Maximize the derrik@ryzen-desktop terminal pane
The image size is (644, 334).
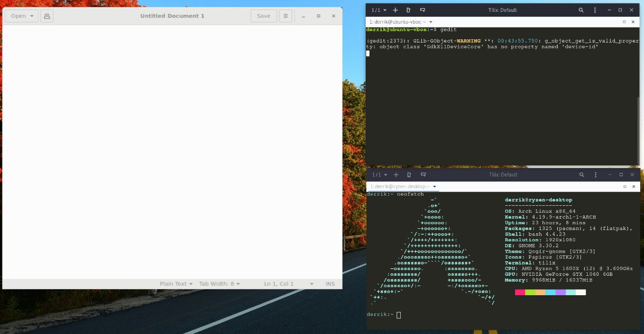[624, 186]
